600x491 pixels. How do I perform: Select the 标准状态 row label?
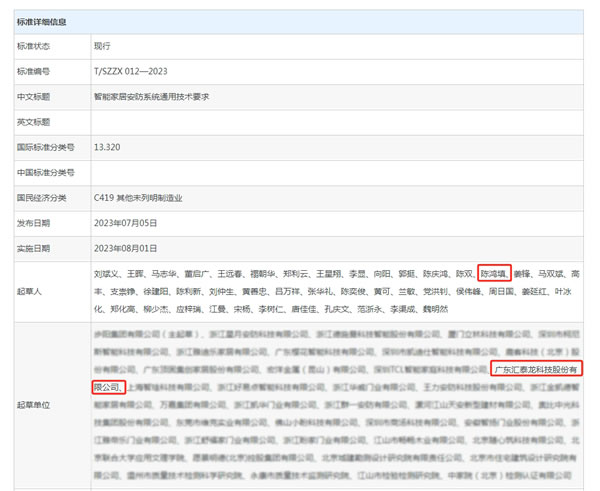point(33,46)
